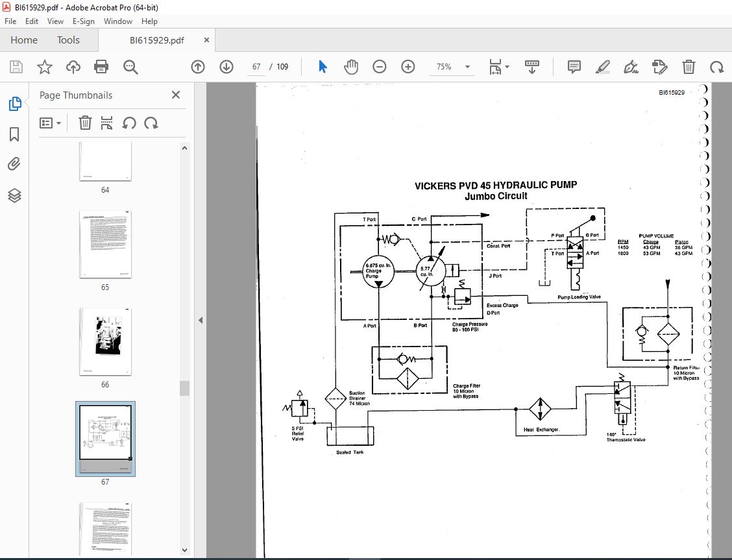Image resolution: width=732 pixels, height=560 pixels.
Task: Open the File menu
Action: click(10, 21)
